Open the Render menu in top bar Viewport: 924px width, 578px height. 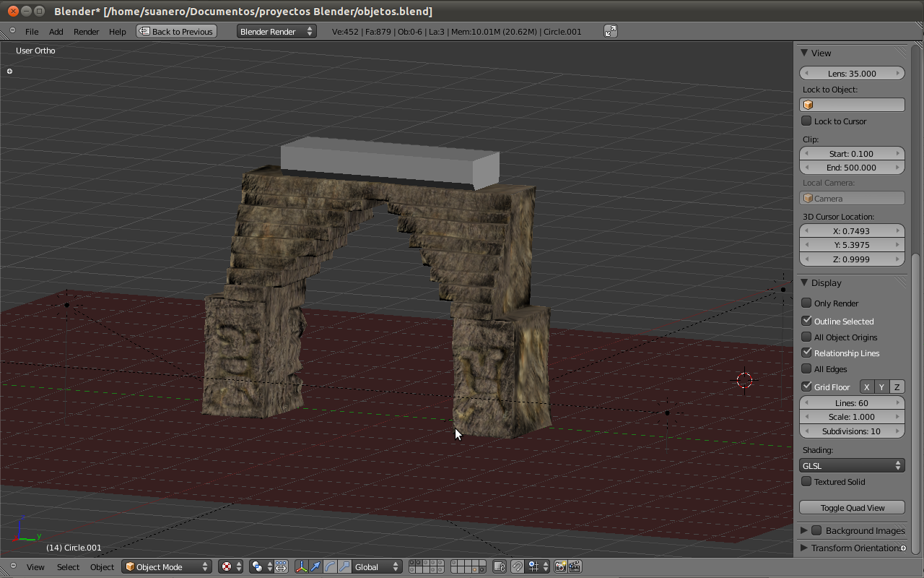[x=86, y=32]
